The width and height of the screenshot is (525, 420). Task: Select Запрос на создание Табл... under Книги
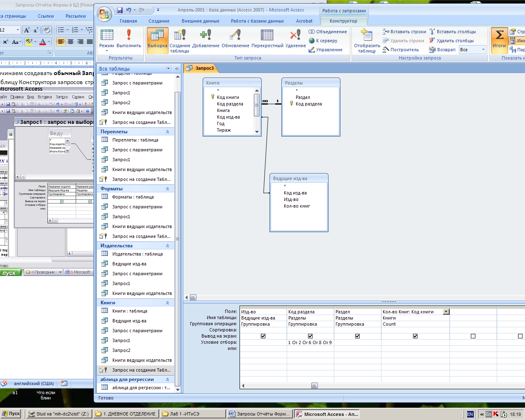(136, 370)
